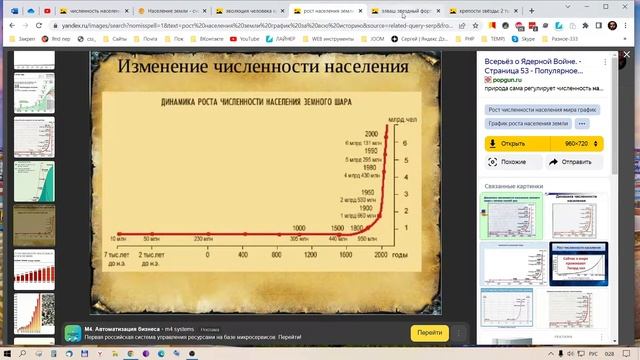Open the three-dot menu beside image title
The image size is (640, 360).
pos(605,62)
